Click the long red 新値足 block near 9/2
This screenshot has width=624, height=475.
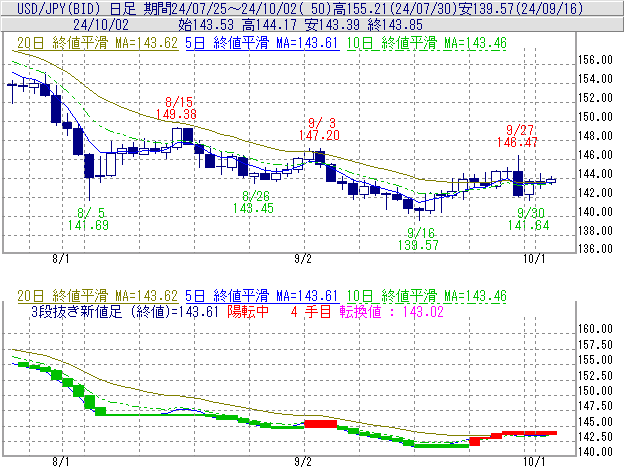tap(320, 424)
